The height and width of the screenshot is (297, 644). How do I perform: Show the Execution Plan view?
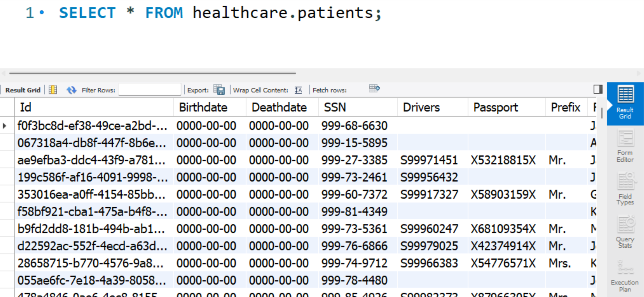tap(625, 276)
